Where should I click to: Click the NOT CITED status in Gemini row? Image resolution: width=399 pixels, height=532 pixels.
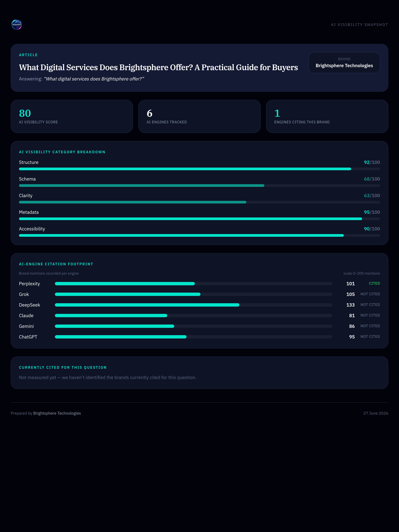370,326
